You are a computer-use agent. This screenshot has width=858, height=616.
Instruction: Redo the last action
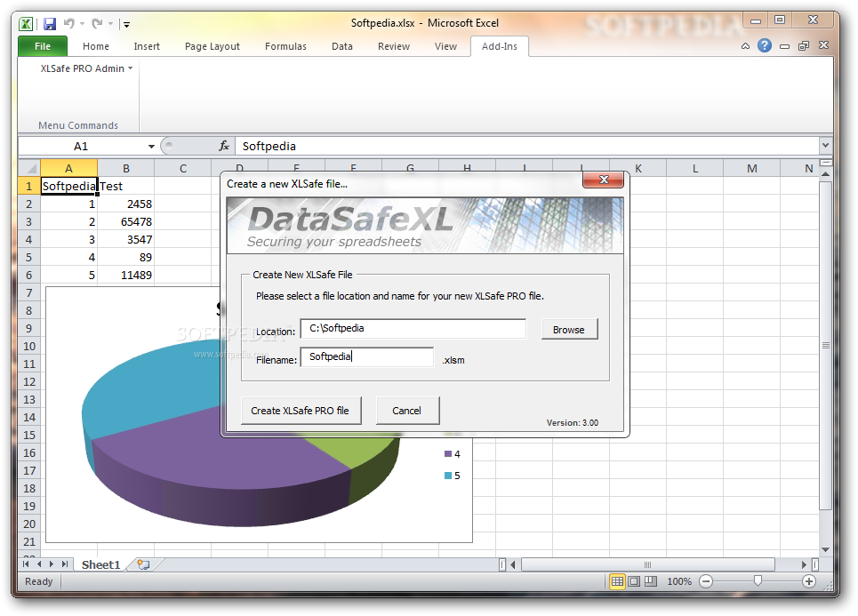pyautogui.click(x=97, y=23)
